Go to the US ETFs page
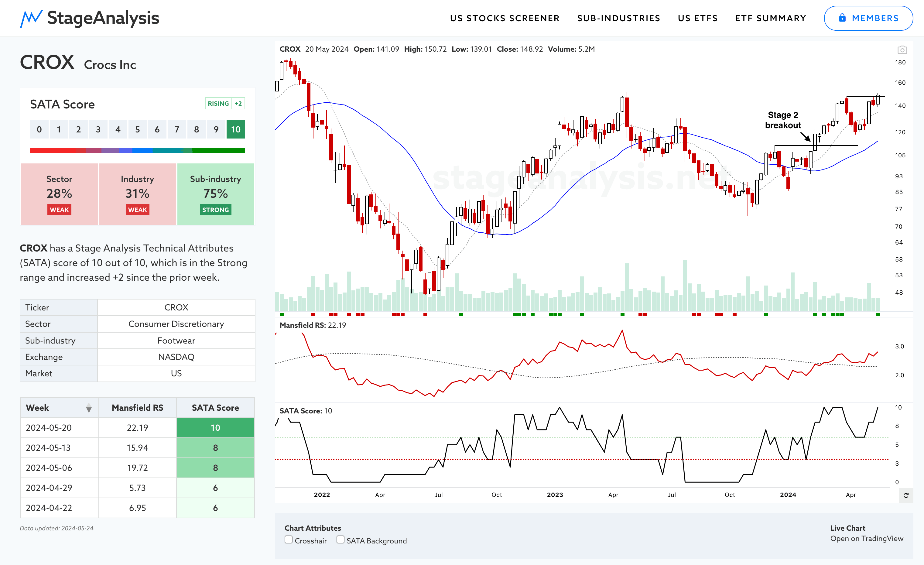 698,18
